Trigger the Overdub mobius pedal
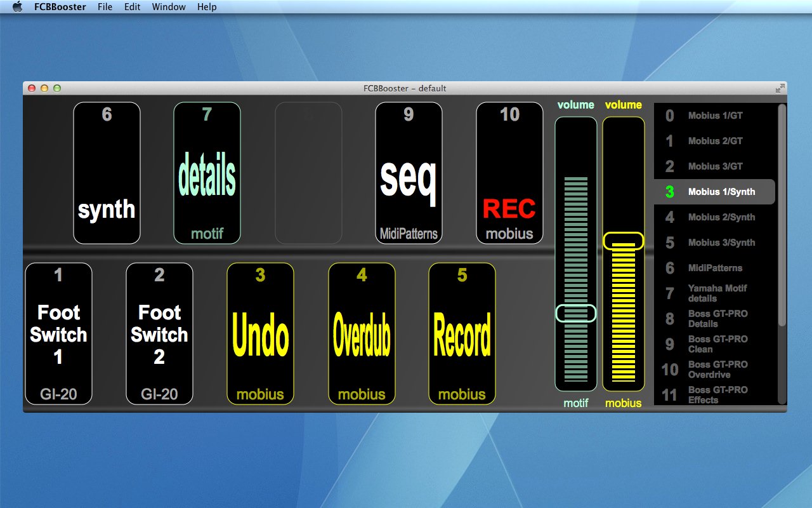This screenshot has width=812, height=508. pyautogui.click(x=362, y=334)
